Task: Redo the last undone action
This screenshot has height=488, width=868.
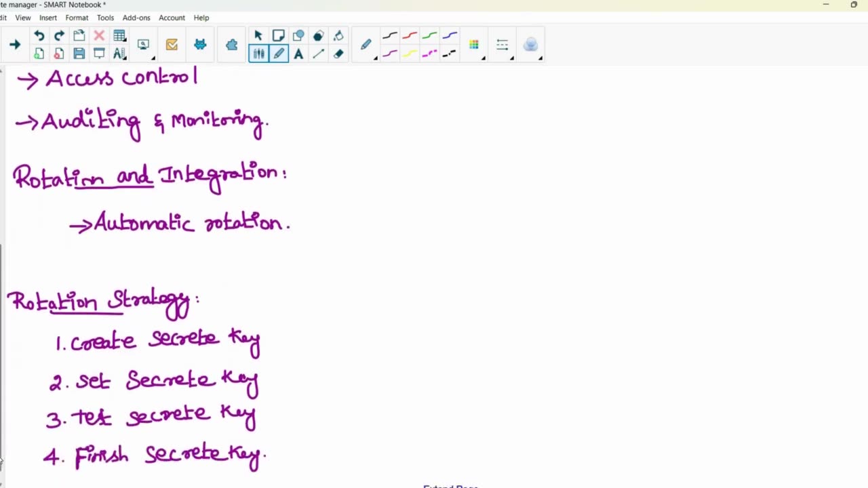Action: [x=59, y=36]
